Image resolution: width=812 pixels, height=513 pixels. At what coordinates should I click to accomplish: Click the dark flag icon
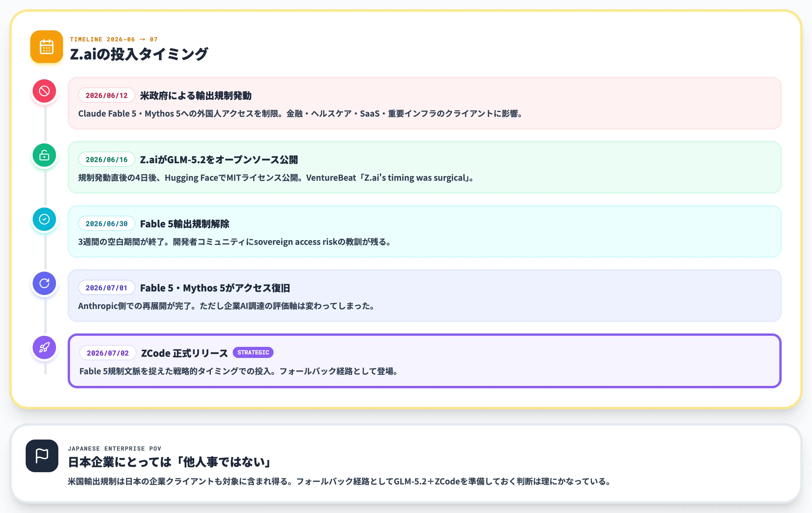tap(42, 456)
